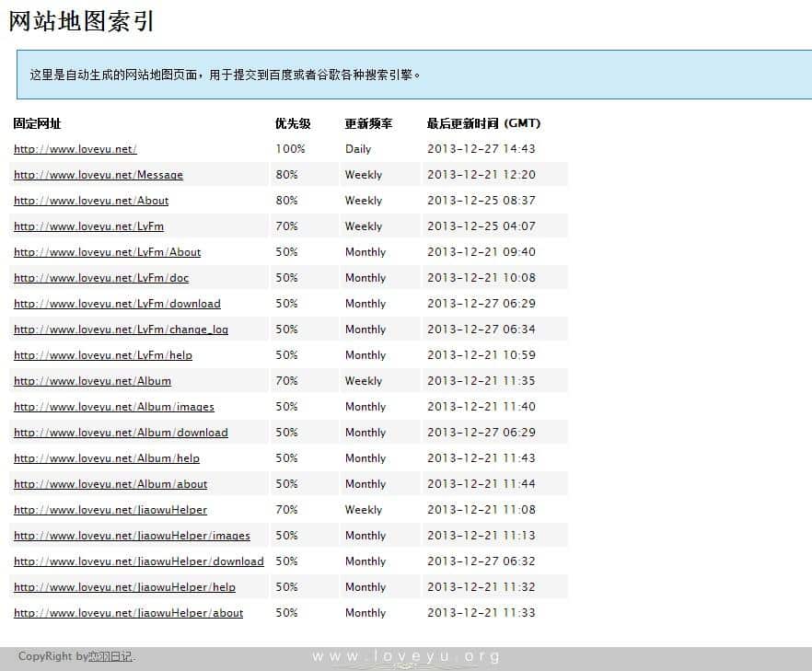The width and height of the screenshot is (812, 671).
Task: Click the date 2013-12-27 14:43
Action: (481, 149)
